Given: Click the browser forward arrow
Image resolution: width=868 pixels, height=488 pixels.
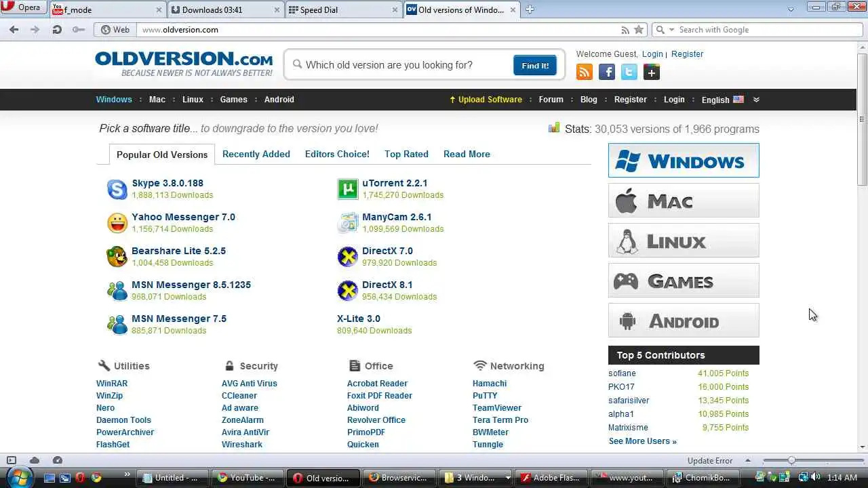Looking at the screenshot, I should pyautogui.click(x=35, y=30).
